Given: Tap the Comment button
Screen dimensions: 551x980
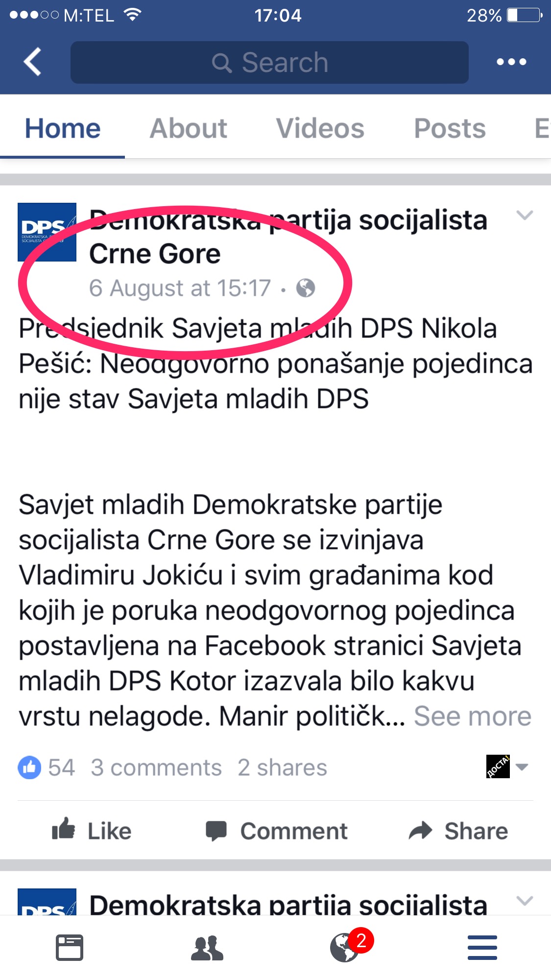Looking at the screenshot, I should coord(276,831).
